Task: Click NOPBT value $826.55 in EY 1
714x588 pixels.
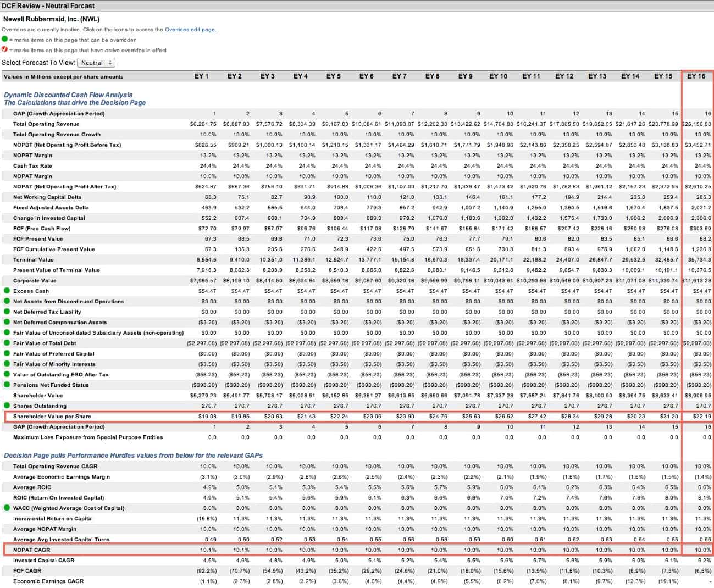Action: (x=206, y=145)
